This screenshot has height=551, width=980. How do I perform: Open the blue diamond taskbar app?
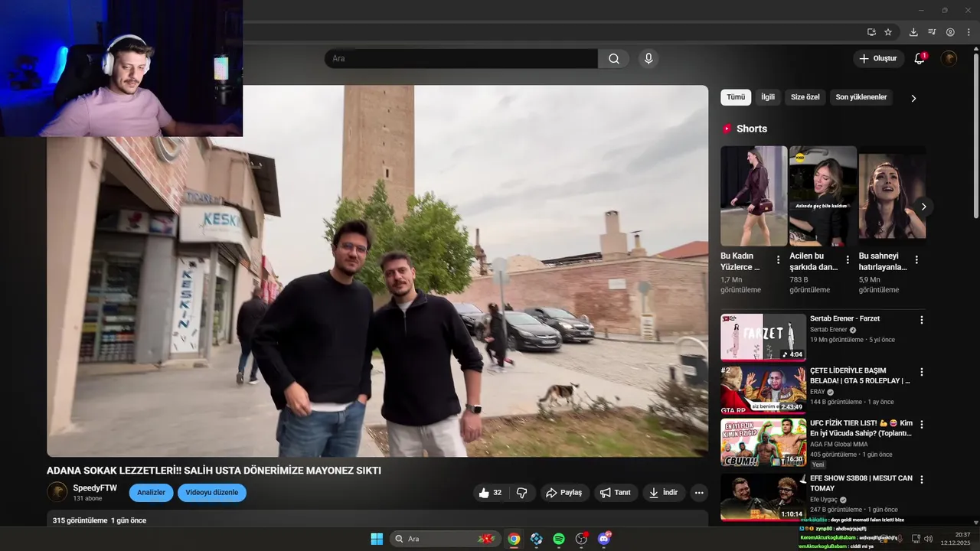tap(537, 539)
